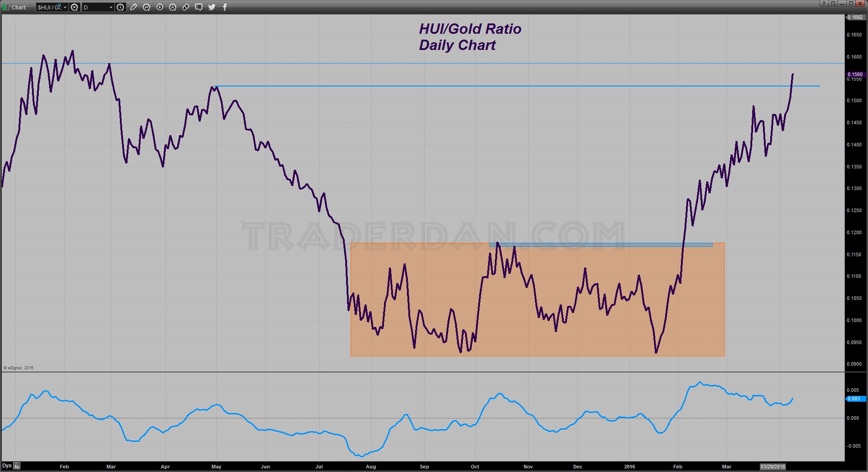
Task: Click the Aug month label on time axis
Action: pyautogui.click(x=371, y=467)
